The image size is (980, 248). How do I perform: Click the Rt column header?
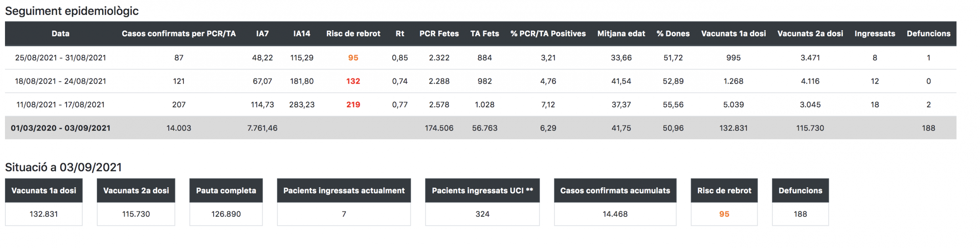pos(400,34)
